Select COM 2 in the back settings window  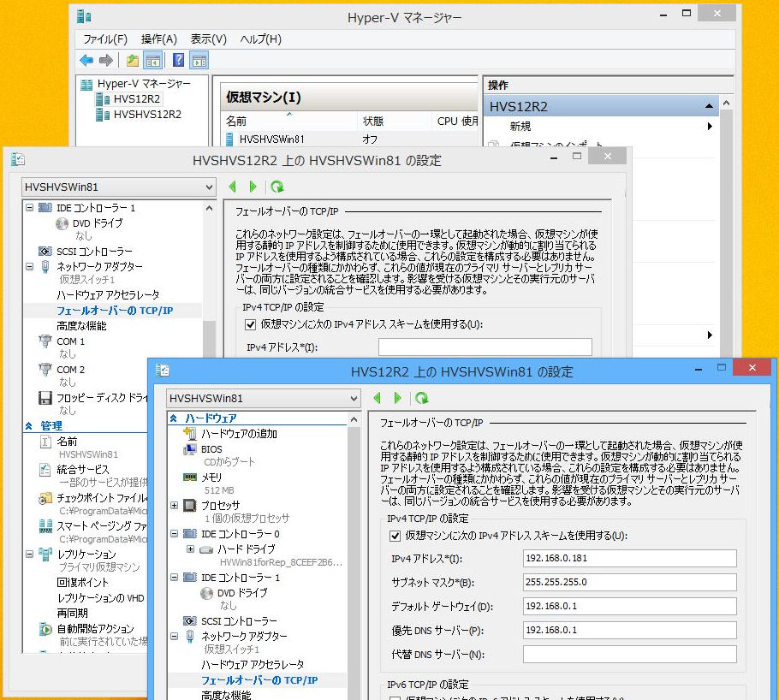click(70, 371)
